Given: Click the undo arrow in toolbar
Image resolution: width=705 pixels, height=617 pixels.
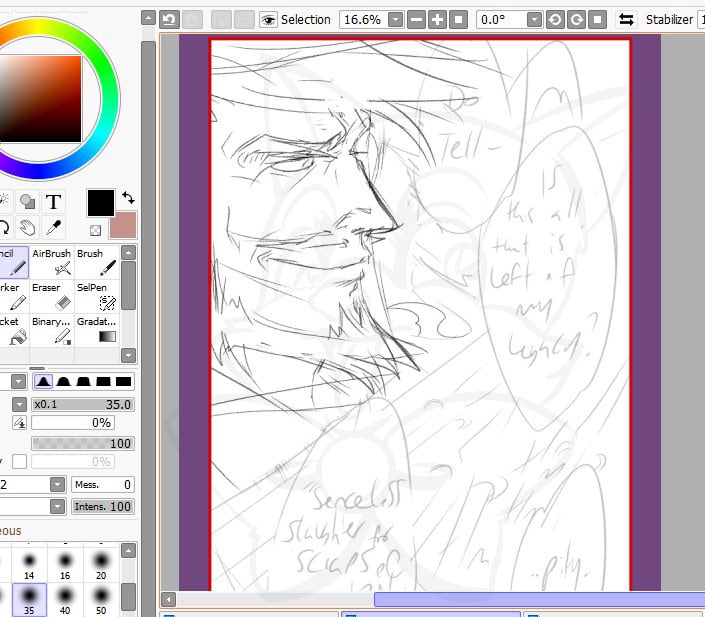Looking at the screenshot, I should (169, 19).
